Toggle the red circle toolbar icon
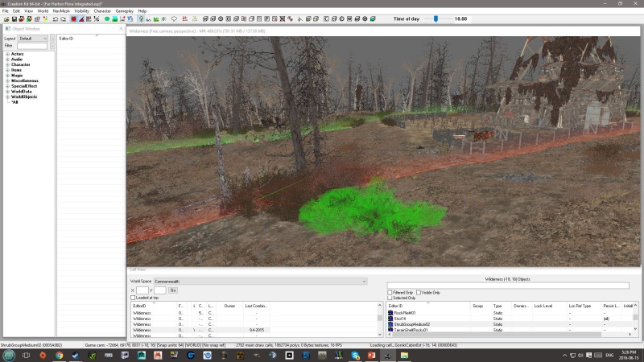Screen dimensions: 644x362 pos(73,19)
